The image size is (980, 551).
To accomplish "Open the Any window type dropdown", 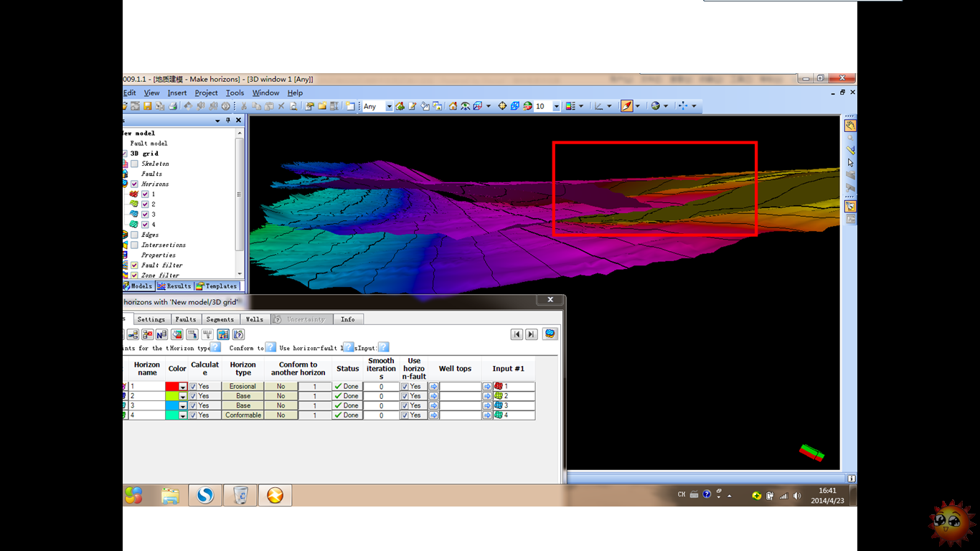I will click(390, 106).
